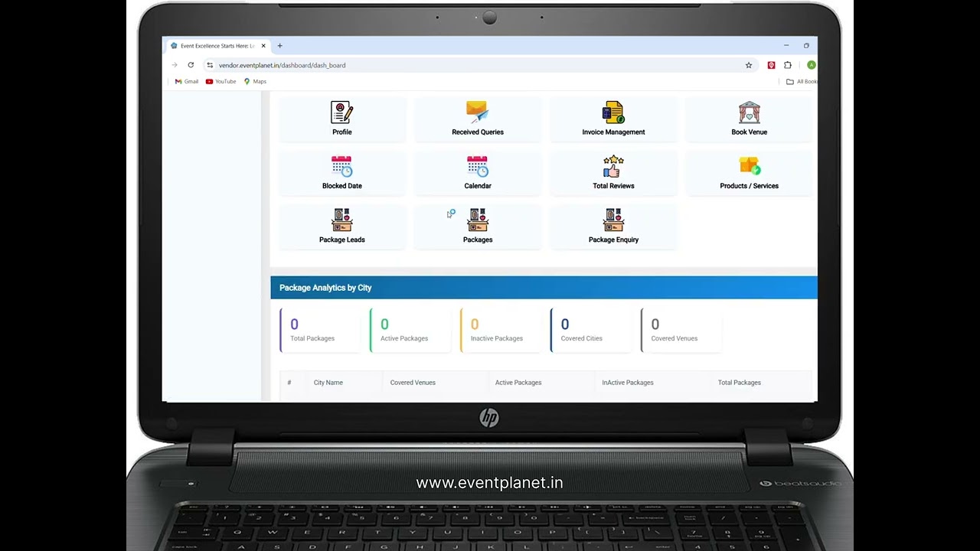
Task: Open the Gmail bookmark
Action: [186, 81]
